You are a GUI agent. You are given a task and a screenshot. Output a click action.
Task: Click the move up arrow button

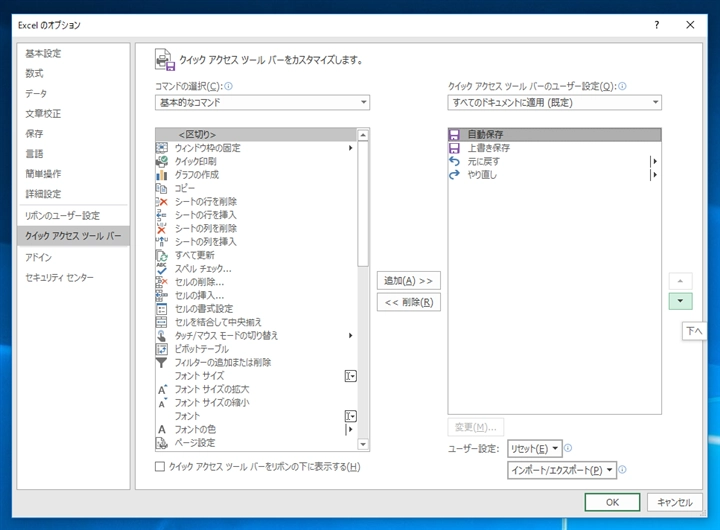(x=681, y=281)
